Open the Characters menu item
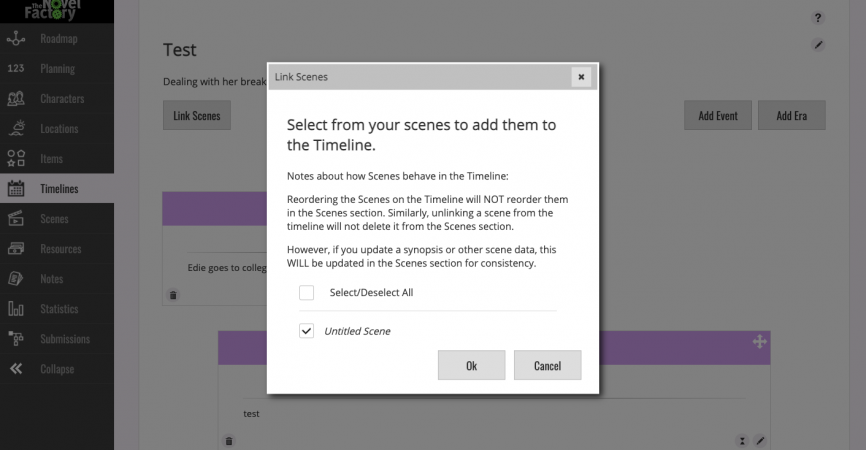 click(62, 99)
